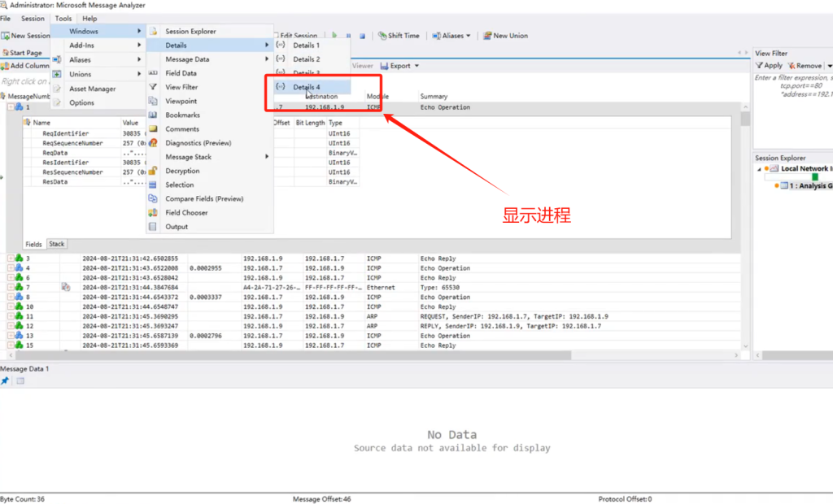This screenshot has height=504, width=833.
Task: Click the View Filter expression box
Action: point(793,111)
